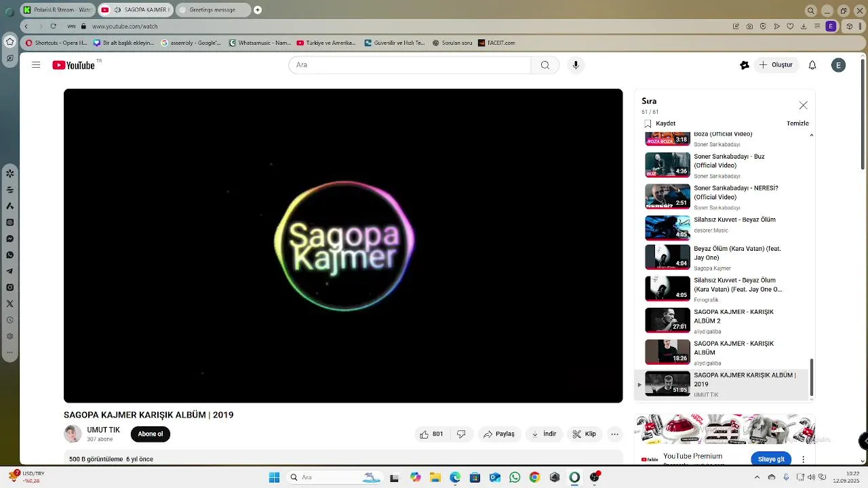Switch to SAGOPA KAJMER browser tab
The width and height of the screenshot is (868, 488).
(x=136, y=10)
